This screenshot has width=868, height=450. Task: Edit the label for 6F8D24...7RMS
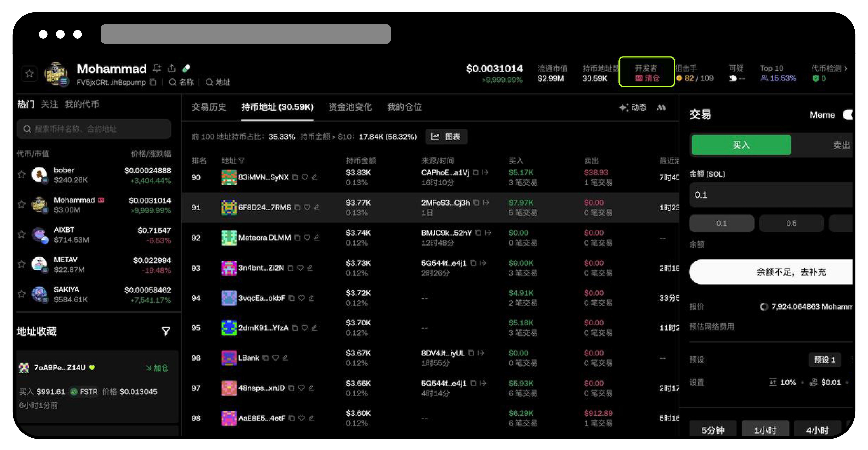[317, 208]
